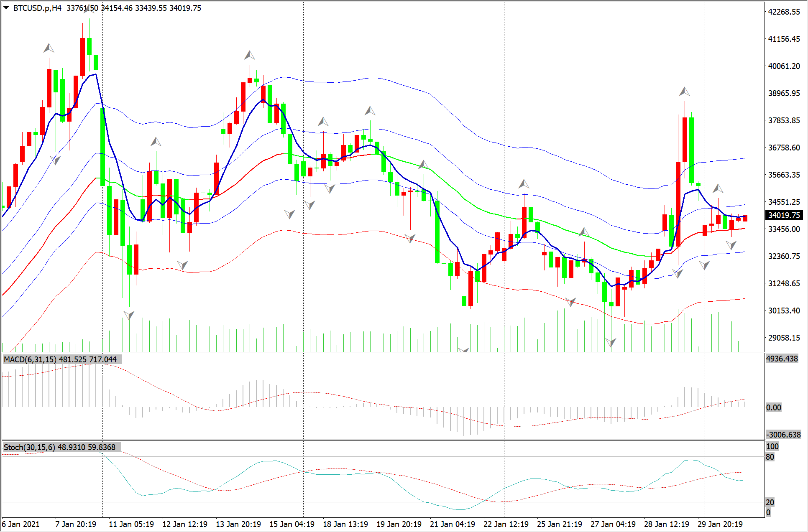This screenshot has width=808, height=532.
Task: Click price level 37853.85 on scale
Action: tap(784, 120)
